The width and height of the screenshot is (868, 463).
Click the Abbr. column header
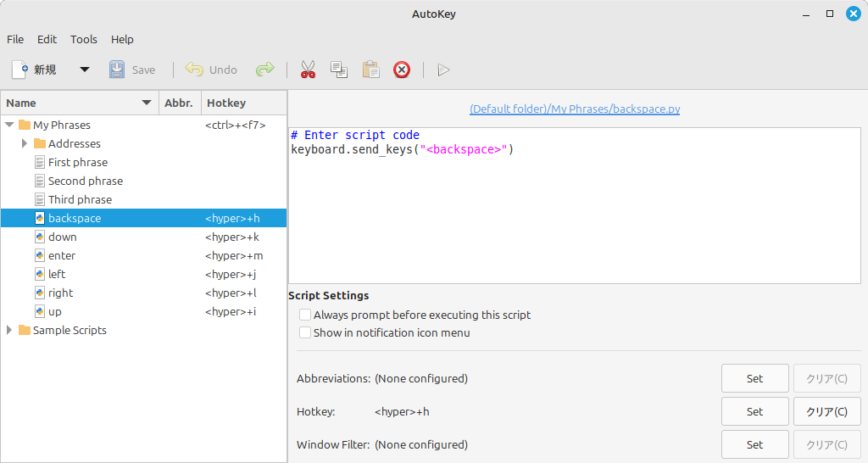pos(180,103)
